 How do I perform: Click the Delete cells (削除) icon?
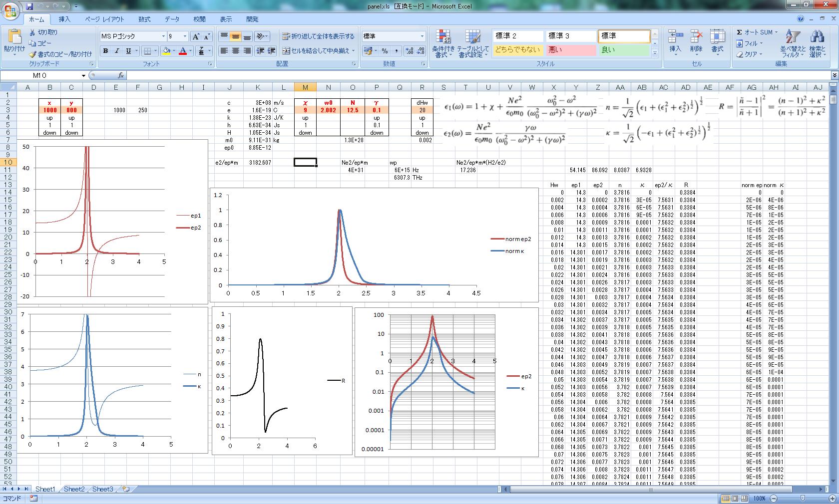pyautogui.click(x=696, y=37)
